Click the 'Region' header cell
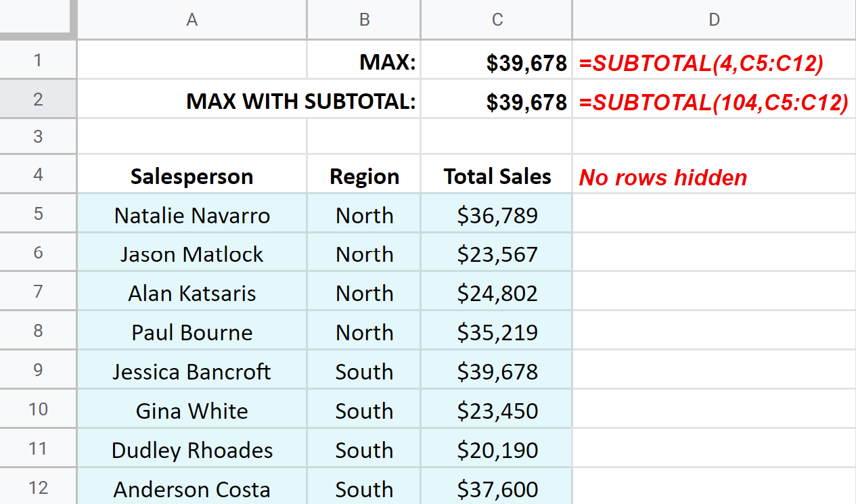 364,175
